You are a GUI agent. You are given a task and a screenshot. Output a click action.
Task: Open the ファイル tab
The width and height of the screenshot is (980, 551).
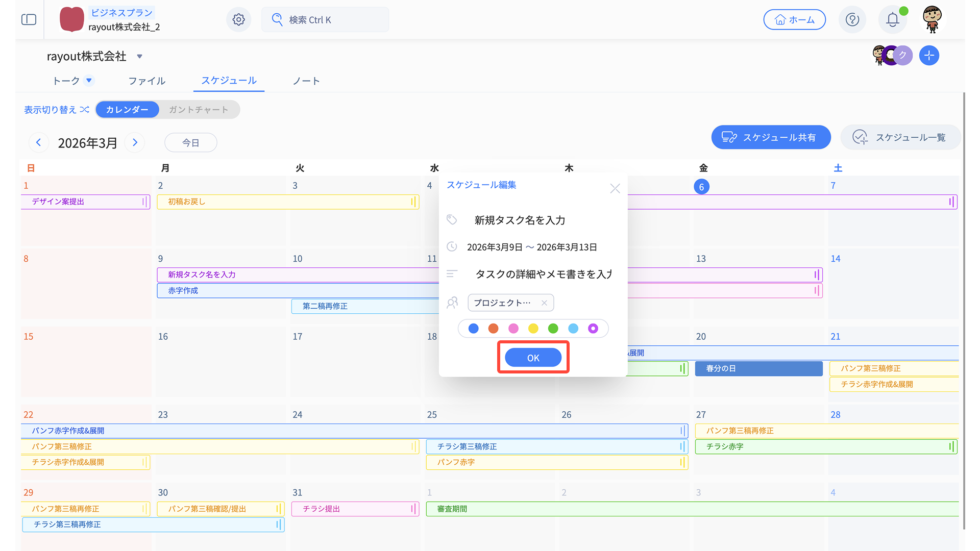147,81
